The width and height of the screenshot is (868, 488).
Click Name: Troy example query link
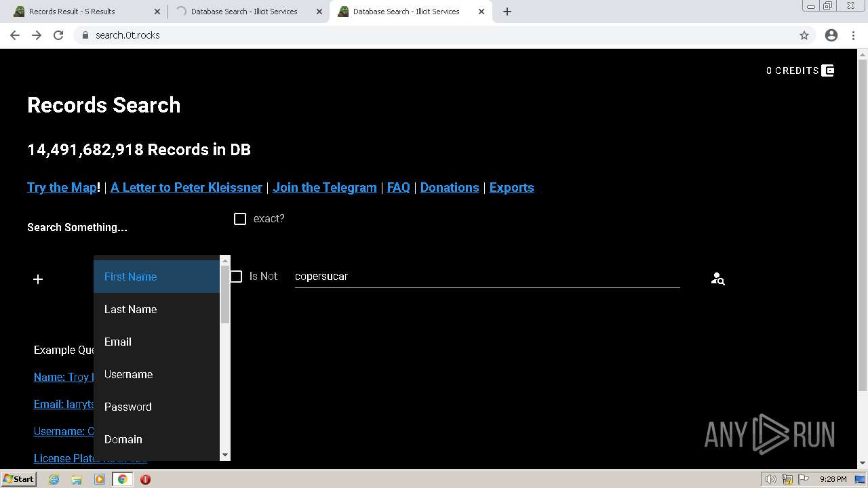click(63, 377)
